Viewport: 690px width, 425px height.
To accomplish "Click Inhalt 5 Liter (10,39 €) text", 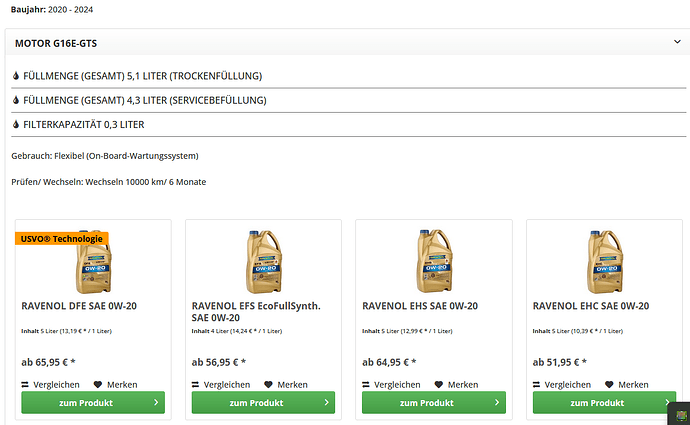I will 578,331.
